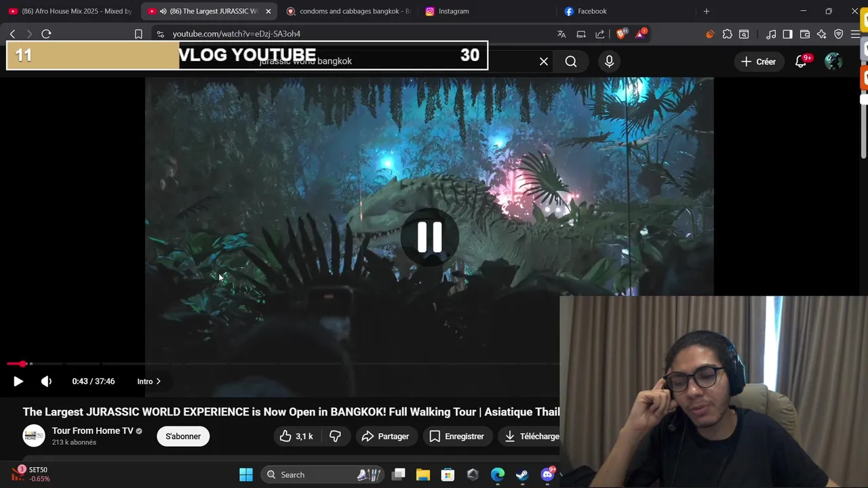Click the YouTube search magnifier button
This screenshot has width=868, height=488.
(x=571, y=62)
